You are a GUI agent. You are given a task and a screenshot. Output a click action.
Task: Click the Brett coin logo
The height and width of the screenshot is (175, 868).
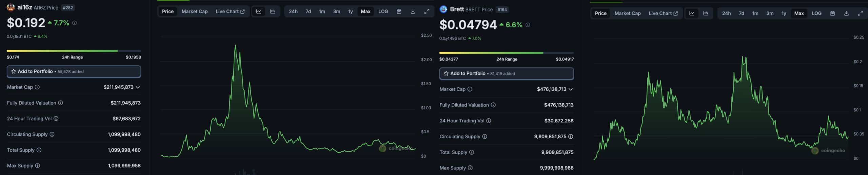pyautogui.click(x=443, y=10)
